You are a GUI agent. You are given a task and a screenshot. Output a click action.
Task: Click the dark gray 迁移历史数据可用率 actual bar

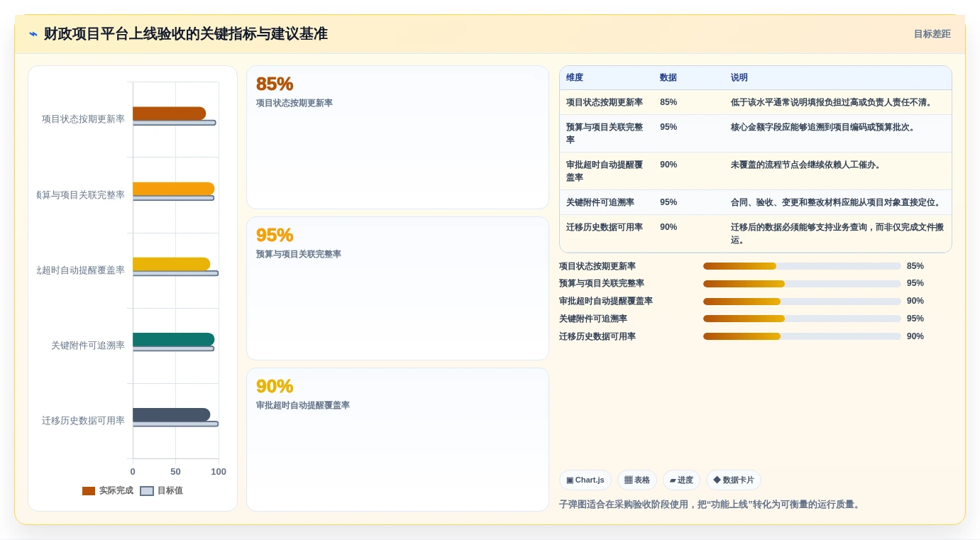point(171,414)
